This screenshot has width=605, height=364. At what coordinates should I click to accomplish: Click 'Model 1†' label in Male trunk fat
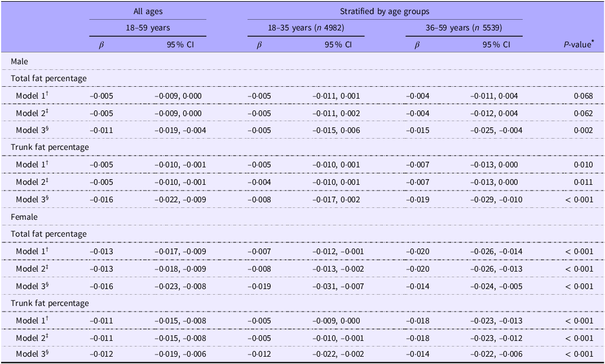[32, 165]
